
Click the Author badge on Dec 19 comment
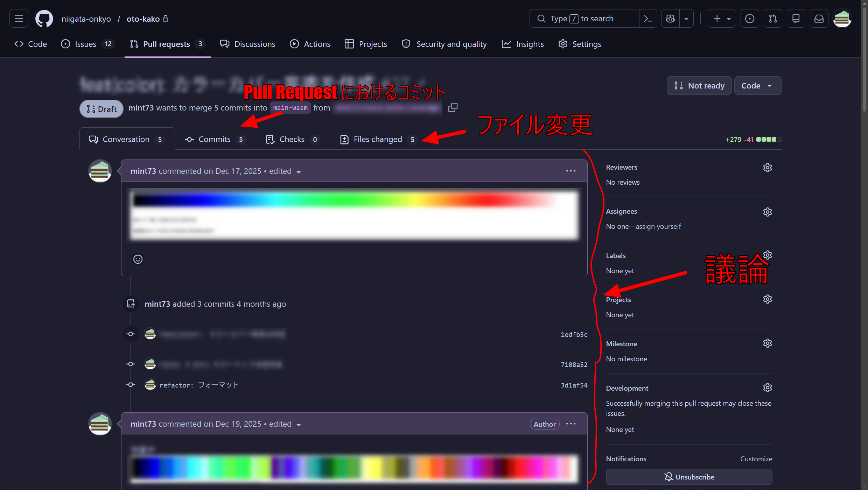545,424
